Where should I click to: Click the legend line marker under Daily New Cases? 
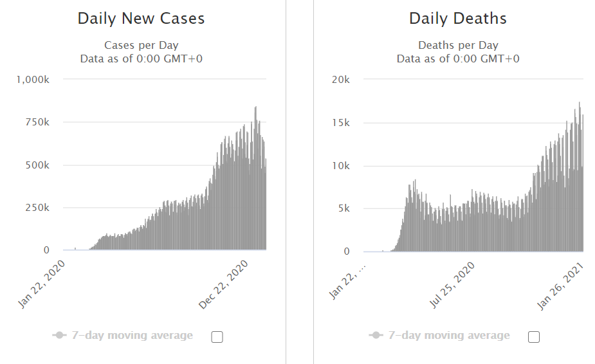tap(59, 336)
